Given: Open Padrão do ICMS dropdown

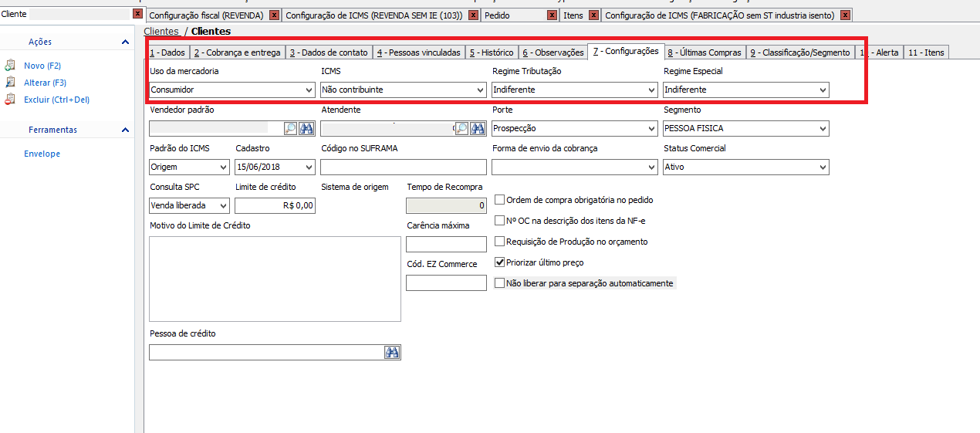Looking at the screenshot, I should tap(223, 167).
